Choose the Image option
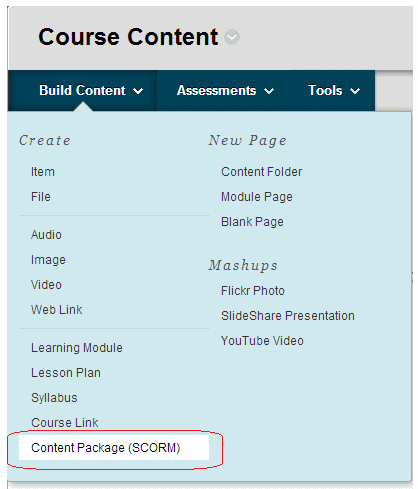The width and height of the screenshot is (418, 489). pyautogui.click(x=48, y=260)
